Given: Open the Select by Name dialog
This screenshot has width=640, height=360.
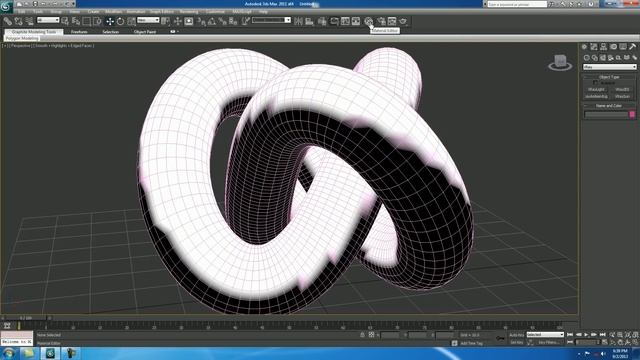Looking at the screenshot, I should pos(76,21).
